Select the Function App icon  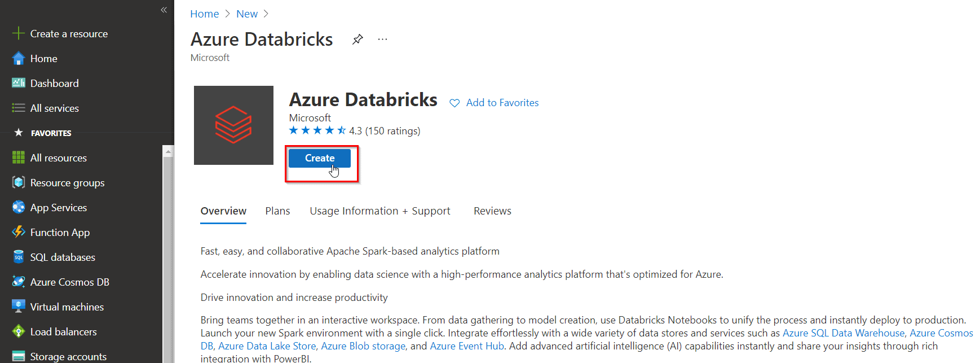[x=19, y=232]
